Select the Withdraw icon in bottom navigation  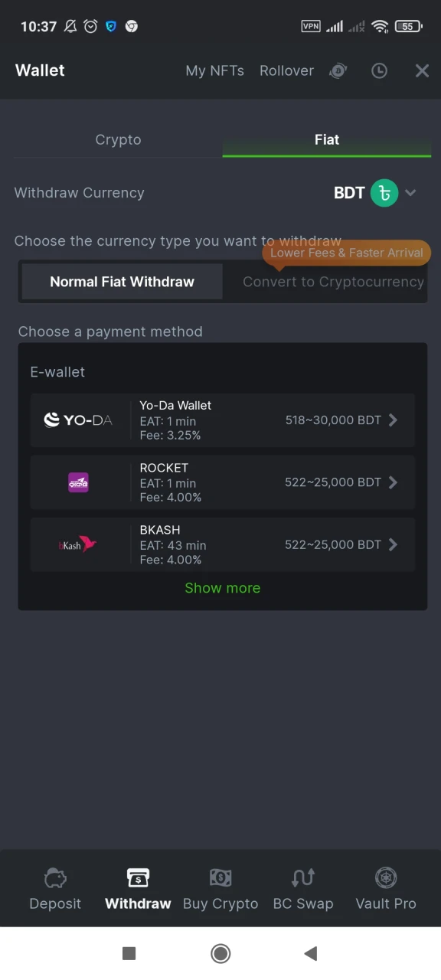click(137, 878)
